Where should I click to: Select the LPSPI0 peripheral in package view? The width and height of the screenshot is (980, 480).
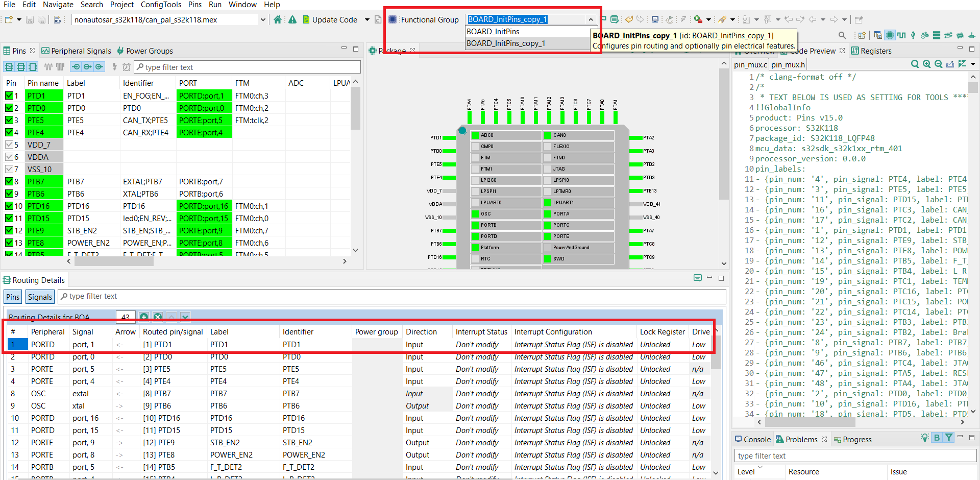point(578,180)
